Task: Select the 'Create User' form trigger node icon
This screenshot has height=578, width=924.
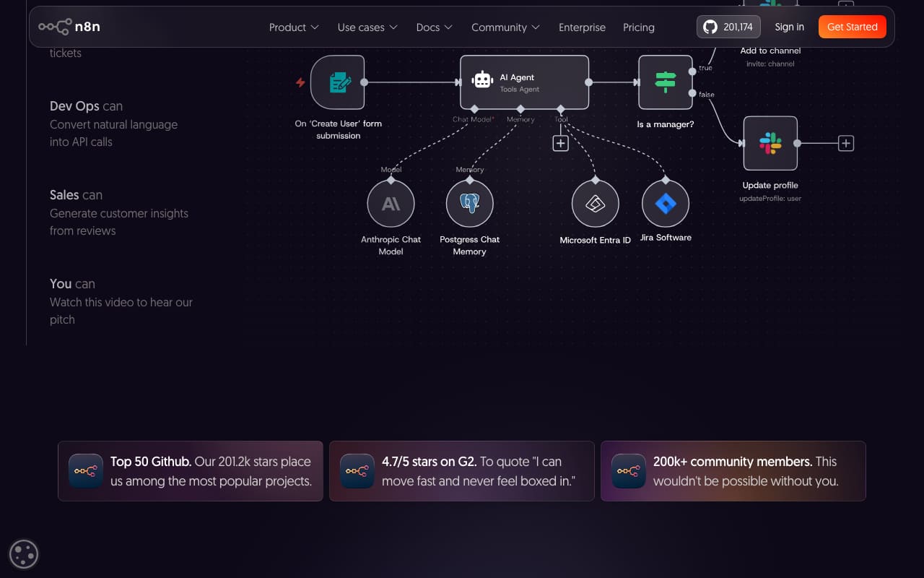Action: tap(337, 82)
